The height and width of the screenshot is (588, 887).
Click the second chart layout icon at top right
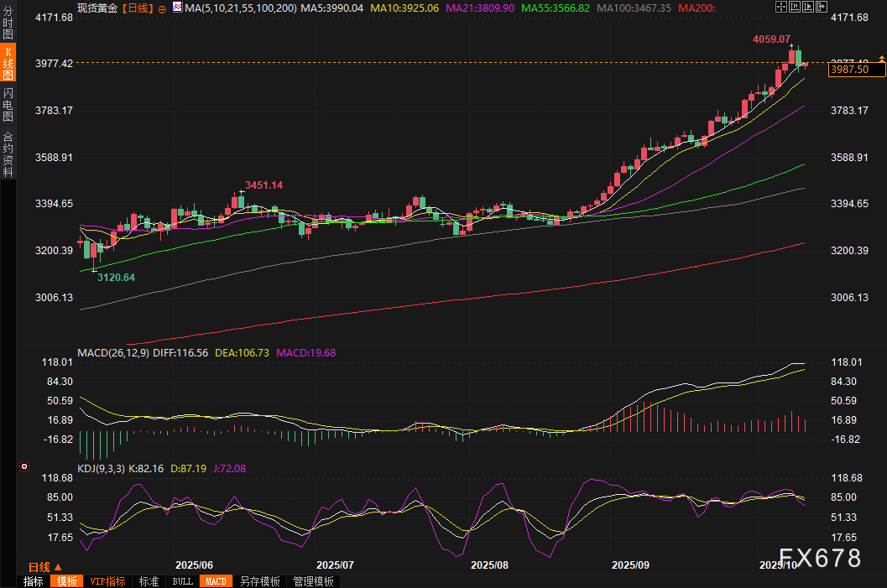(x=793, y=8)
